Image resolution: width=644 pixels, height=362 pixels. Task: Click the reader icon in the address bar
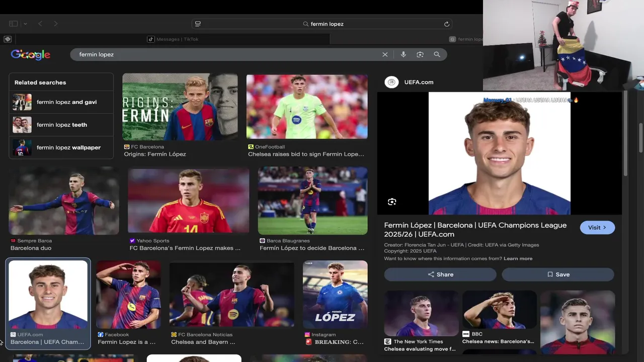tap(198, 24)
